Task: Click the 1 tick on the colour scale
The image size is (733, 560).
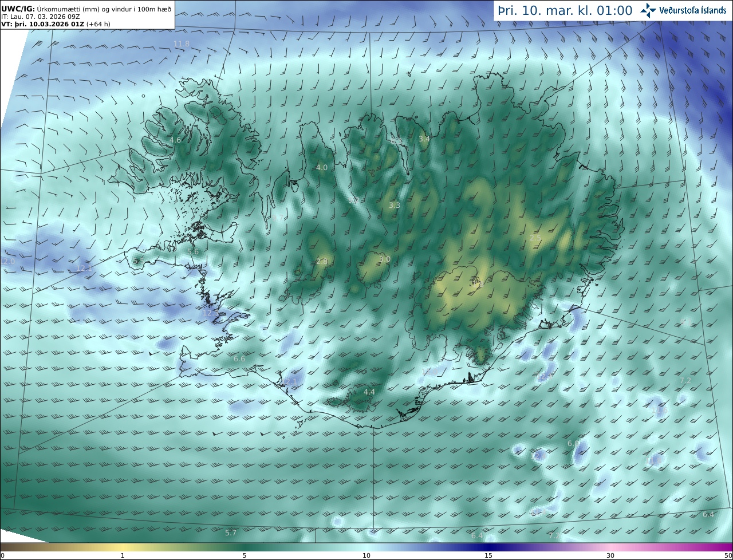Action: click(123, 555)
